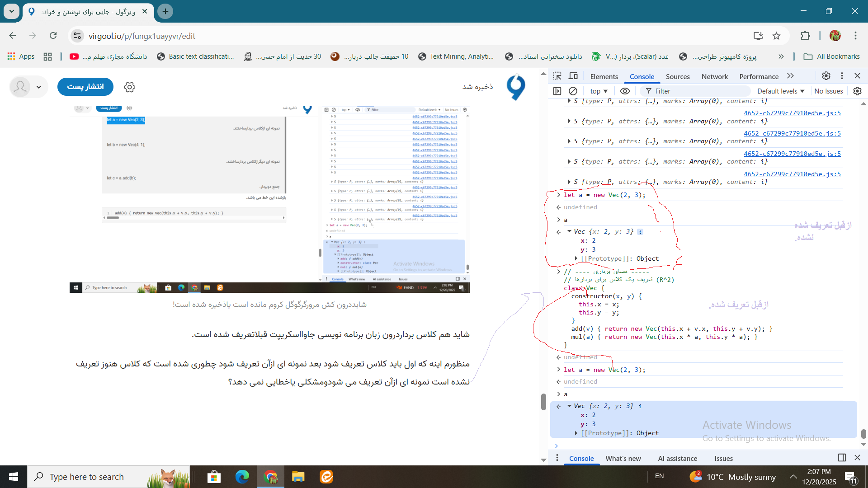Toggle device toolbar icon in DevTools

click(x=573, y=76)
